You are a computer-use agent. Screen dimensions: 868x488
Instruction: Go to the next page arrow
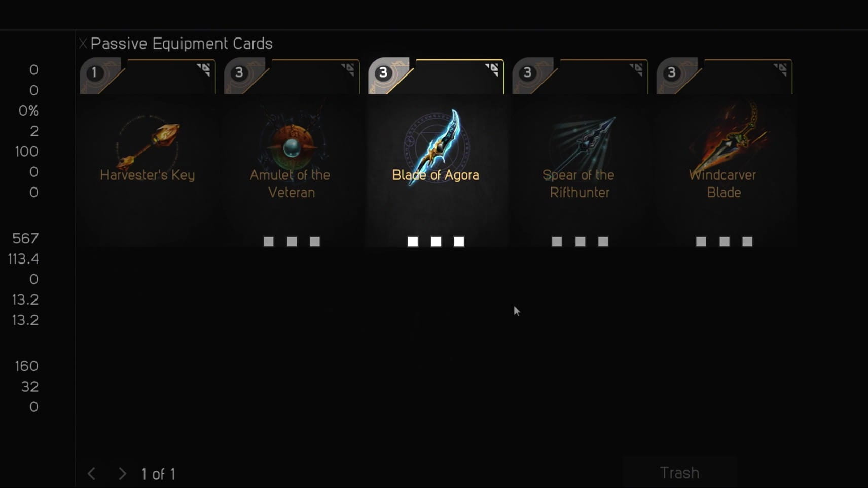(122, 474)
